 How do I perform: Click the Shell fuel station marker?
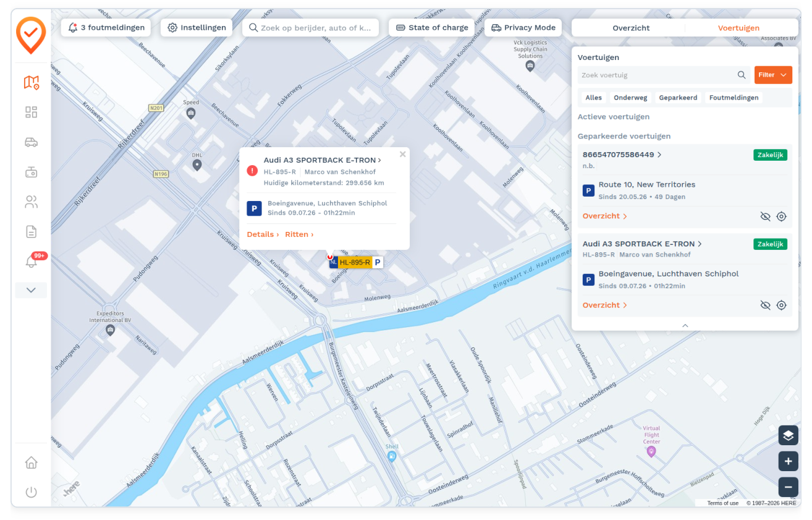point(391,456)
